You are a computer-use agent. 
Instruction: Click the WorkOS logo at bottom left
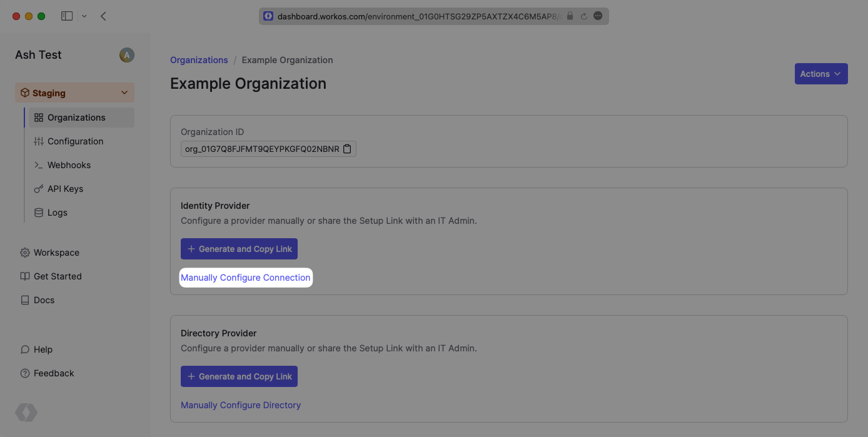tap(26, 413)
